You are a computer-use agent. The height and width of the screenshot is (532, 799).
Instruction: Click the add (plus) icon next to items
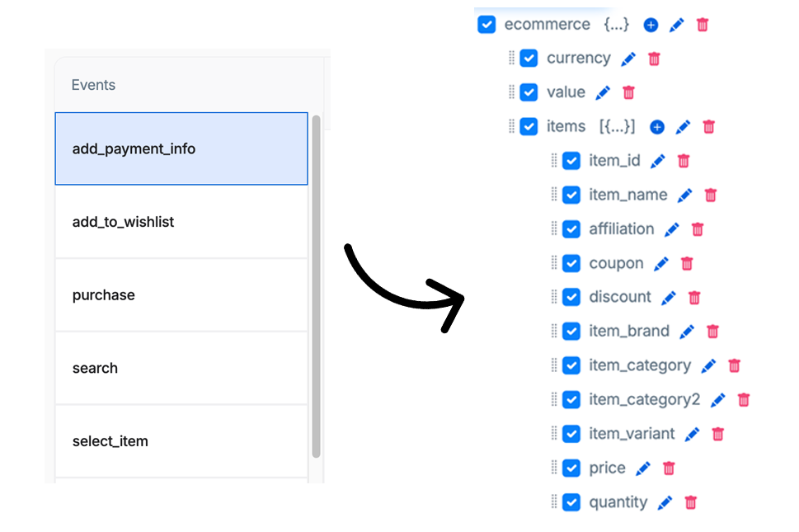click(x=656, y=127)
